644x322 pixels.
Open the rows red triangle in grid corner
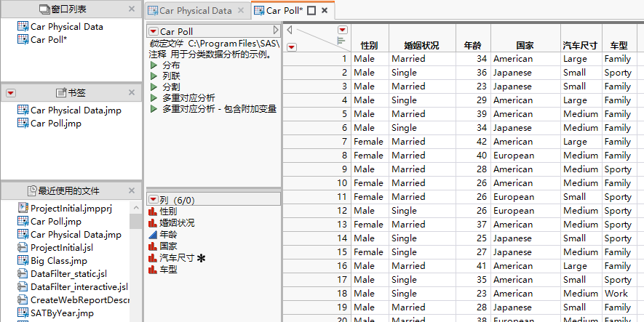(291, 47)
